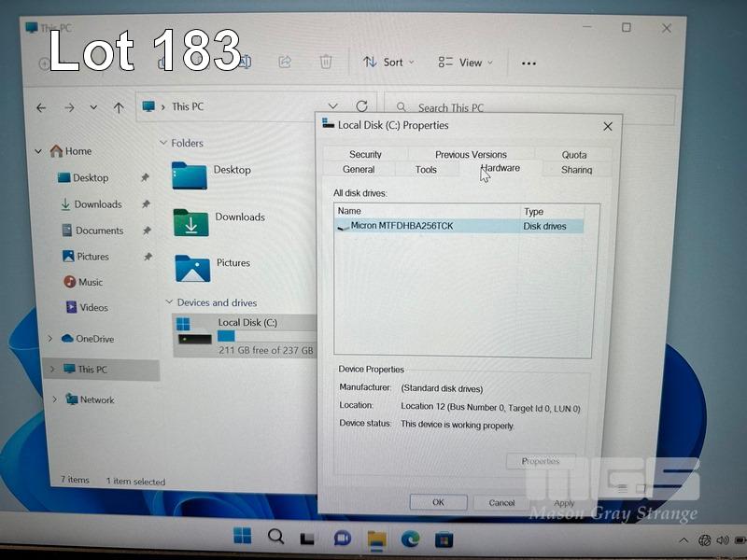747x560 pixels.
Task: Go up one folder level arrow
Action: [x=119, y=107]
